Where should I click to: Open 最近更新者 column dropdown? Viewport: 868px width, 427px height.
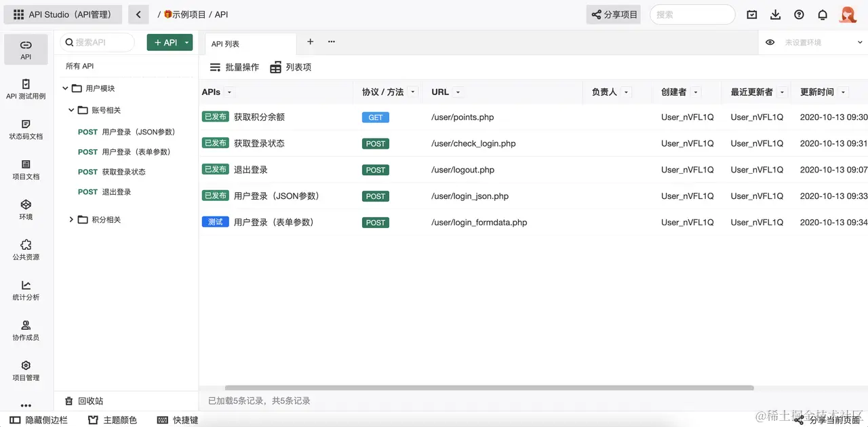[x=783, y=92]
